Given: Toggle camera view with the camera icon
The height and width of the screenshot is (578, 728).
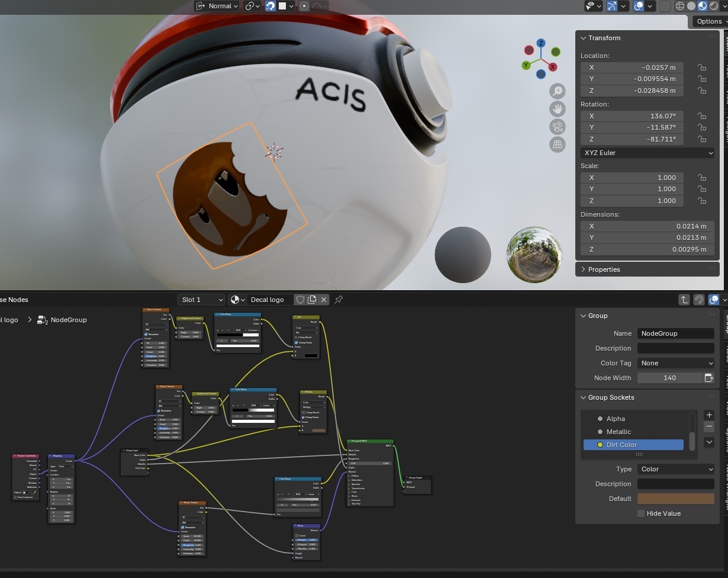Looking at the screenshot, I should tap(557, 126).
